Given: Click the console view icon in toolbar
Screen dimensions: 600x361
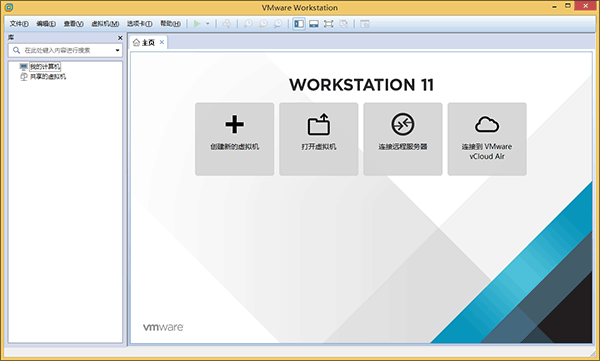Looking at the screenshot, I should [365, 24].
